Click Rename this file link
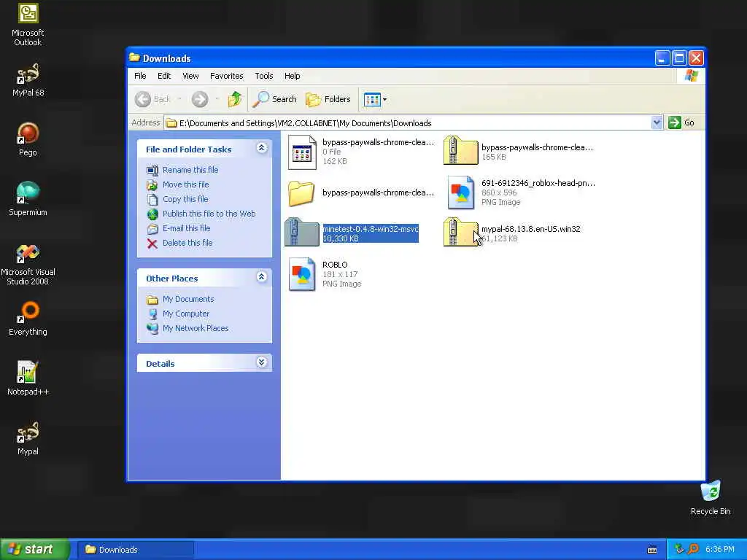The width and height of the screenshot is (747, 560). (x=190, y=170)
